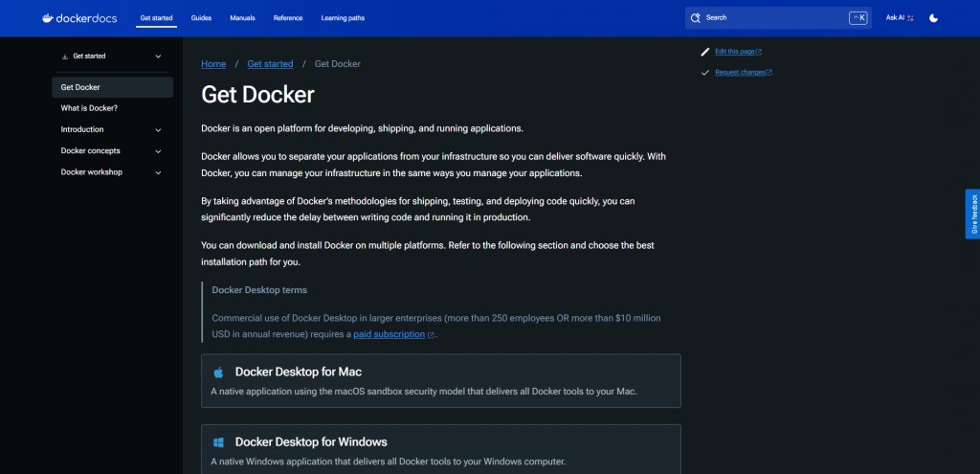The width and height of the screenshot is (980, 474).
Task: Open the Docker Desktop for Mac card
Action: (440, 381)
